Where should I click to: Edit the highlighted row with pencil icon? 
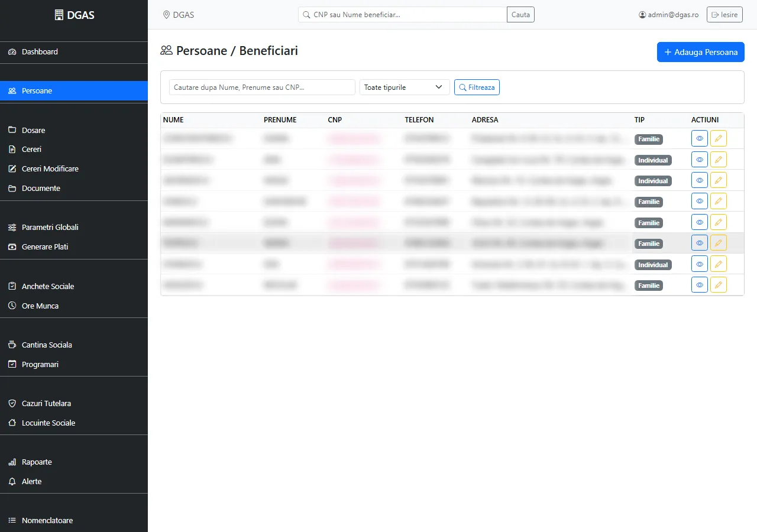pyautogui.click(x=719, y=243)
